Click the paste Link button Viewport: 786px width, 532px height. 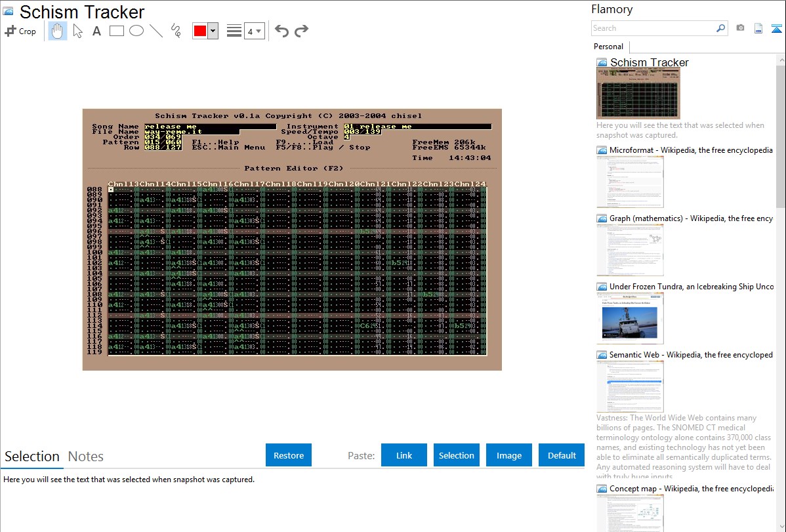(404, 455)
